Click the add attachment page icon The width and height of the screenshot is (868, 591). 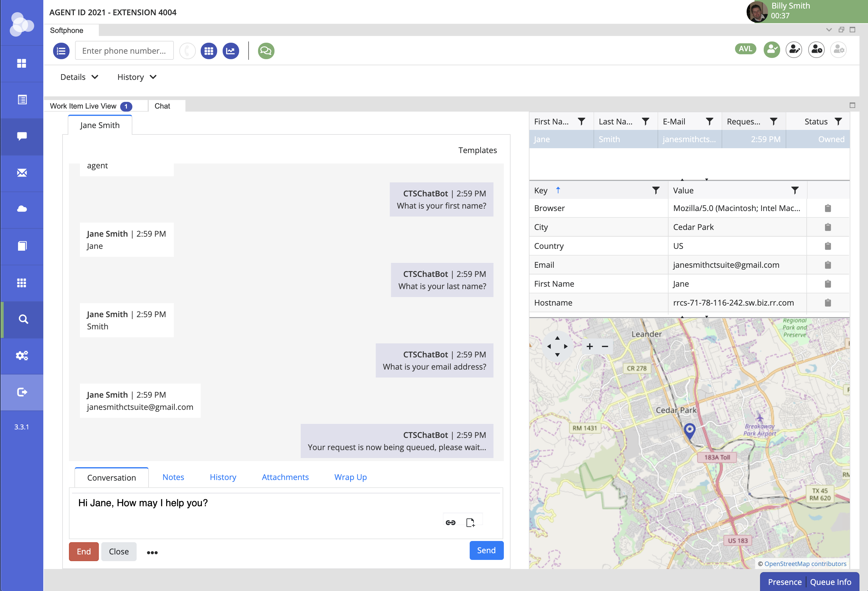[470, 522]
